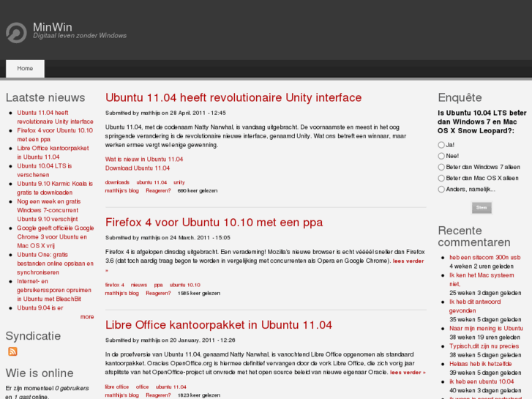This screenshot has height=399, width=532.
Task: Open sidebar news 'Ubuntu 11.04 heeft revolutionaire Unity interface'
Action: tap(55, 117)
